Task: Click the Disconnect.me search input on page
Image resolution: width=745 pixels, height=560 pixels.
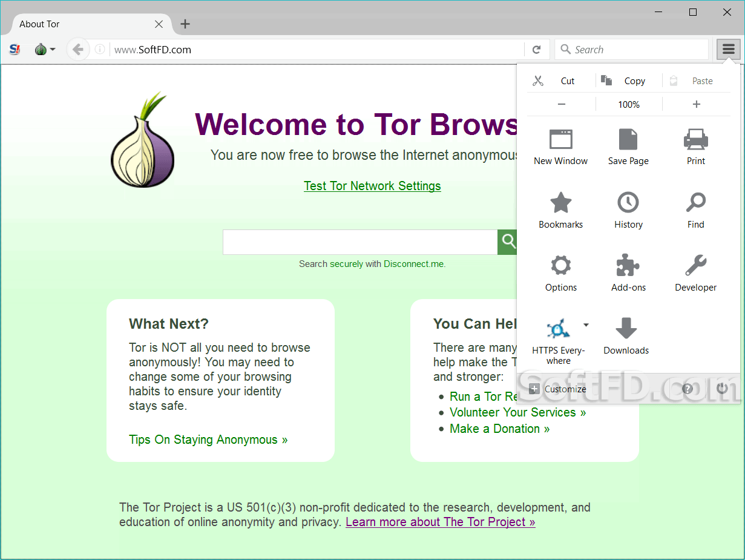Action: click(360, 242)
